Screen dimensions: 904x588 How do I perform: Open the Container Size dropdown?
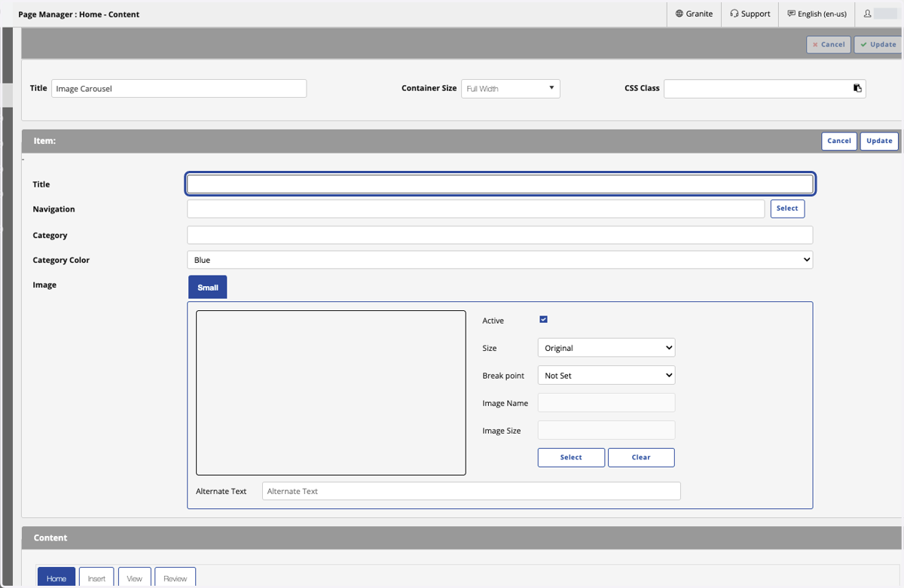point(510,88)
